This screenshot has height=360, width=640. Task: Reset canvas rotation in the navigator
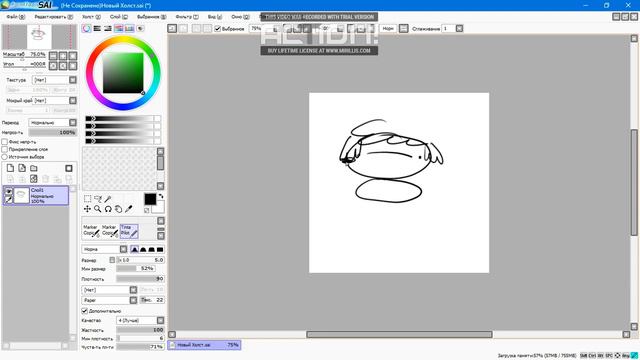[x=73, y=66]
